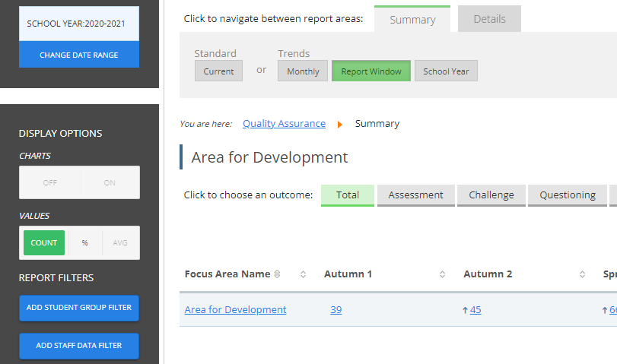The image size is (617, 364).
Task: Select the Current standard view
Action: click(218, 71)
